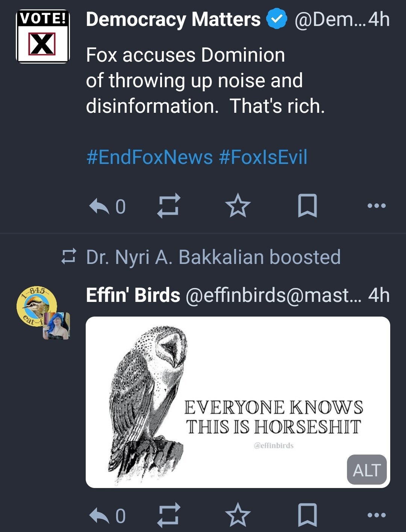Image resolution: width=406 pixels, height=532 pixels.
Task: Show ALT text for owl image
Action: click(x=367, y=470)
